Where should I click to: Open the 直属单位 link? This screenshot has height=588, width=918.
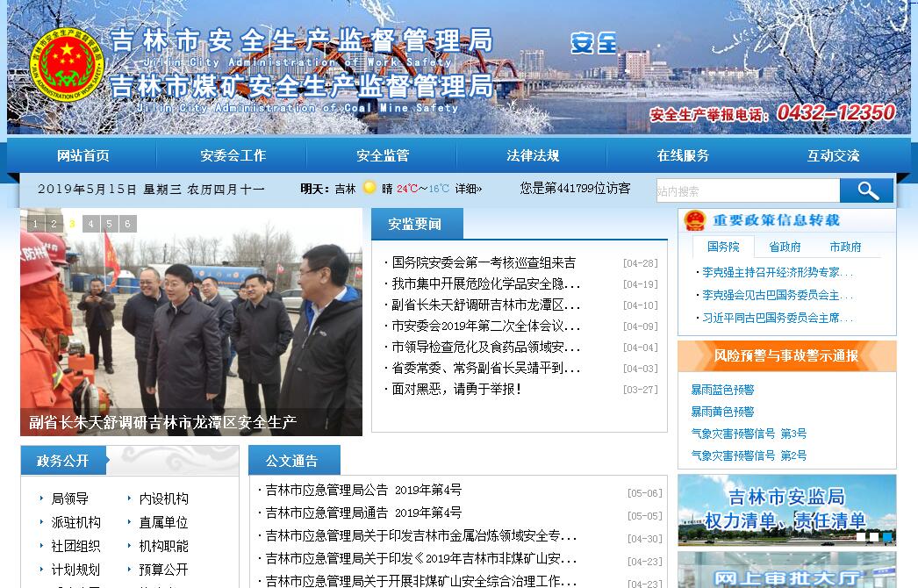pyautogui.click(x=164, y=522)
